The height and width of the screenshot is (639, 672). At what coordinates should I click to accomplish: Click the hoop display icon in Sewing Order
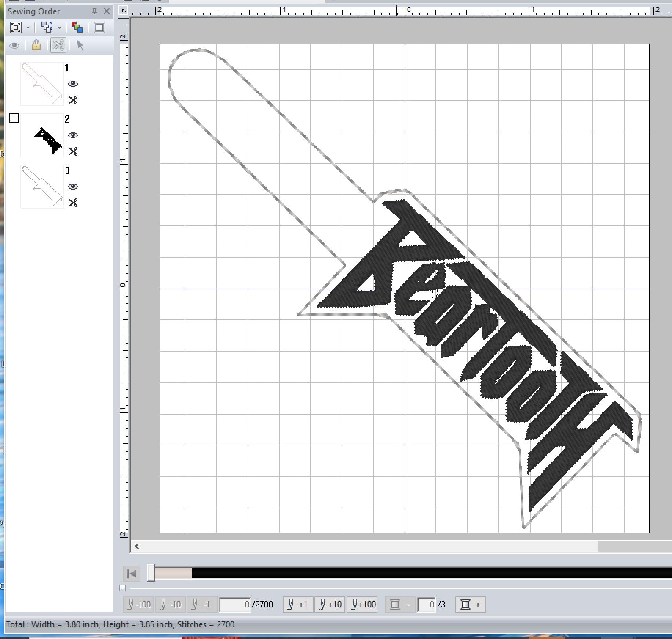(x=99, y=27)
